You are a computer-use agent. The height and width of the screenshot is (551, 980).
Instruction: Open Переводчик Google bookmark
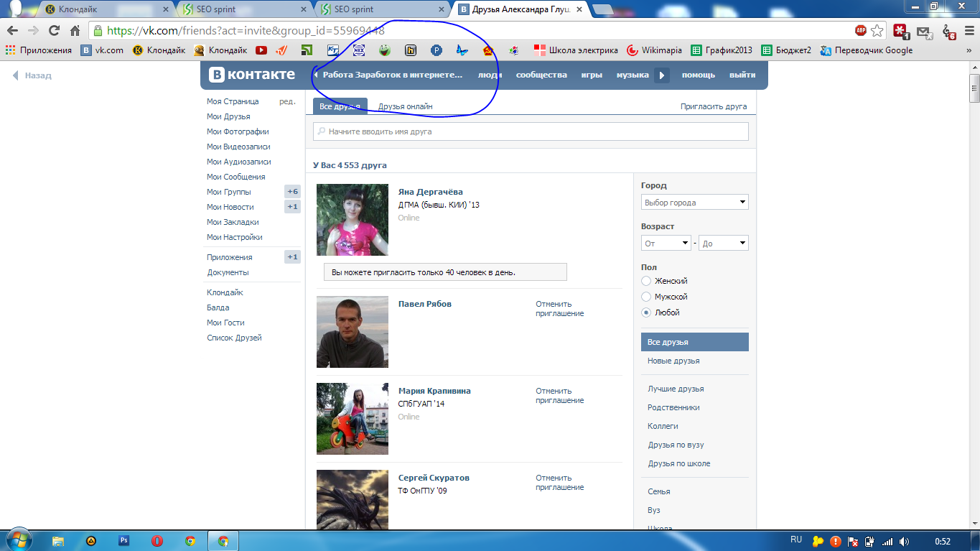[x=867, y=50]
